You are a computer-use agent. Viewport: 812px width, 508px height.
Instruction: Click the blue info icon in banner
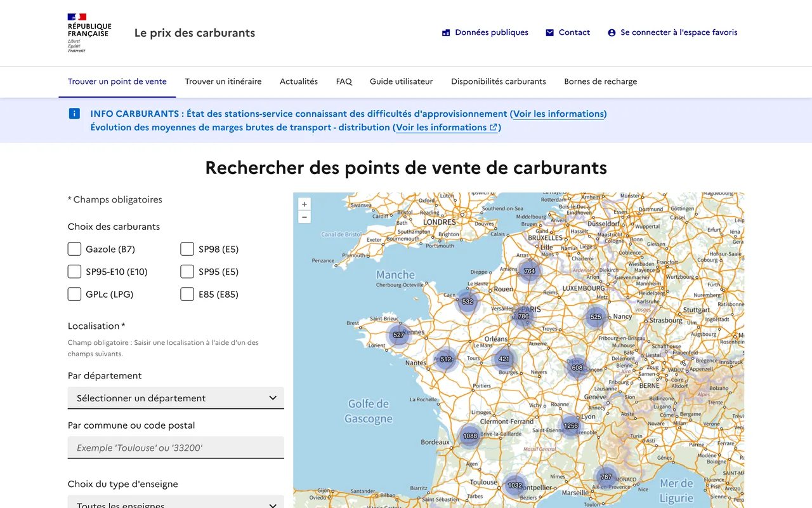point(74,114)
